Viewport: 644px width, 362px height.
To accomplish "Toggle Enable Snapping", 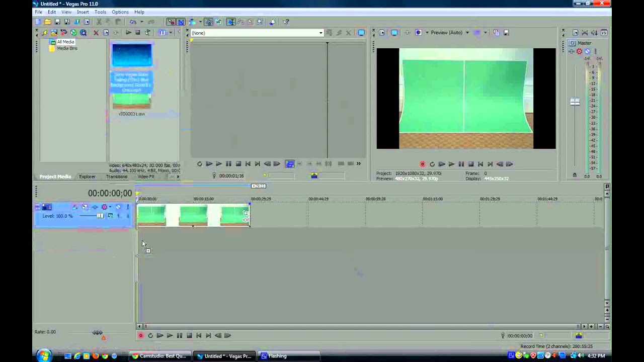I will (171, 22).
